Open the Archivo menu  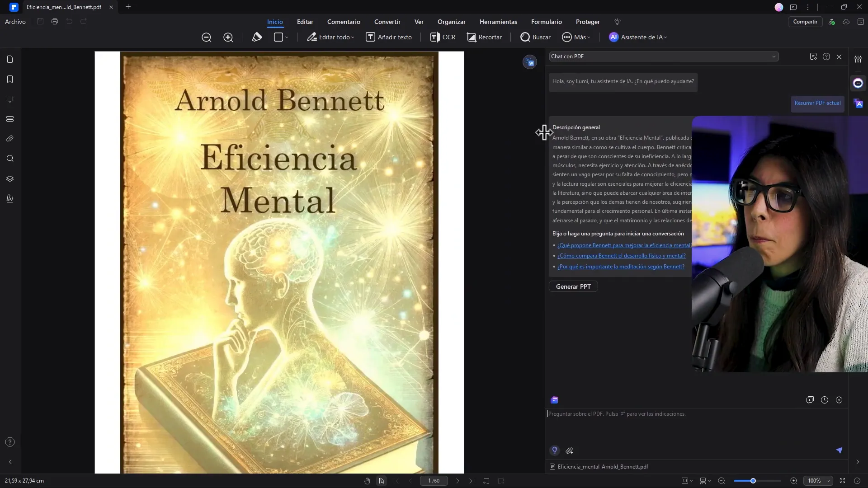(15, 22)
